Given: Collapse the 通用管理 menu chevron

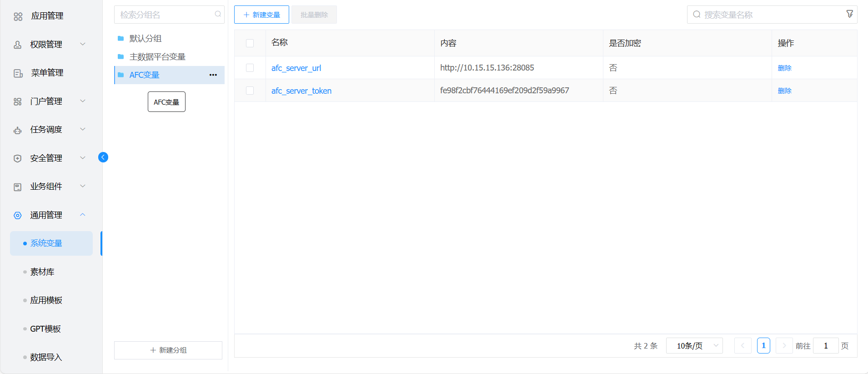Looking at the screenshot, I should pos(83,215).
